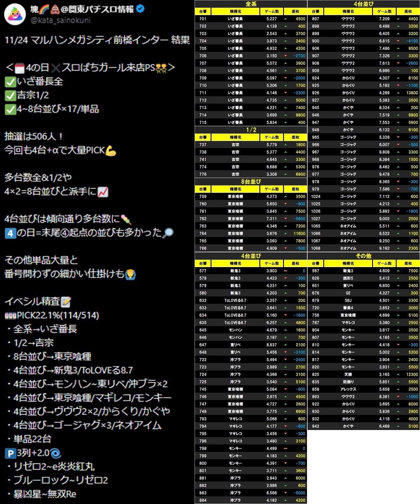Click the blue number 4 keycap emoji
The width and height of the screenshot is (420, 504).
tap(10, 233)
